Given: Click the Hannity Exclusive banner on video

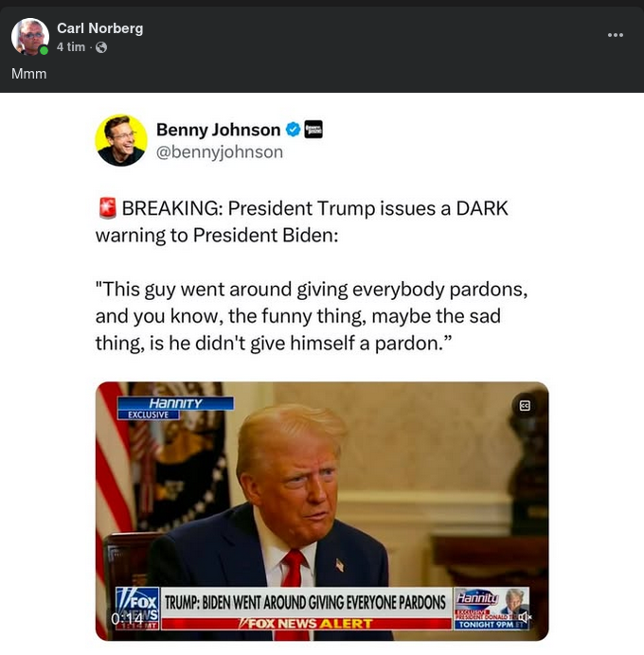Looking at the screenshot, I should coord(175,408).
